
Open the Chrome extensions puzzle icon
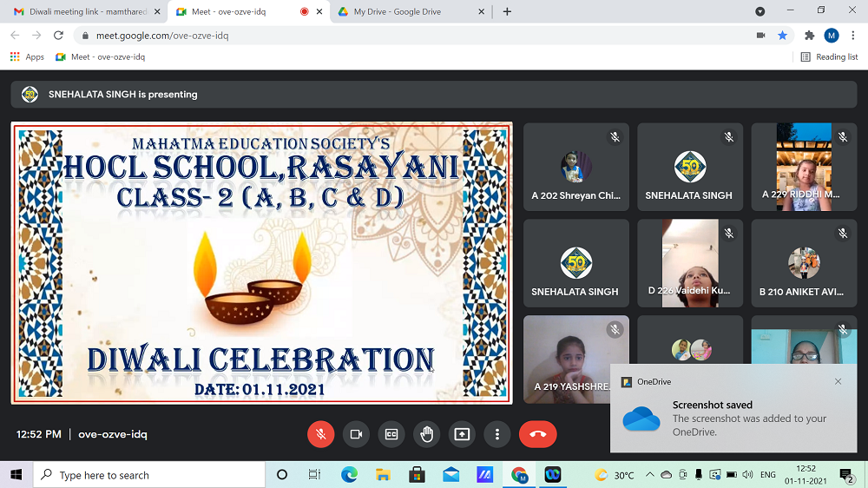pos(809,36)
